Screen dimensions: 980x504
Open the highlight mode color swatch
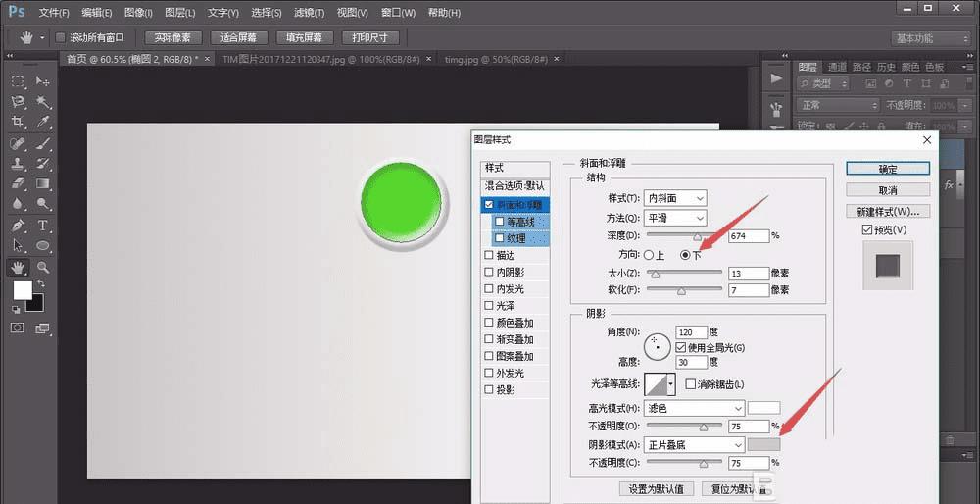pos(763,408)
